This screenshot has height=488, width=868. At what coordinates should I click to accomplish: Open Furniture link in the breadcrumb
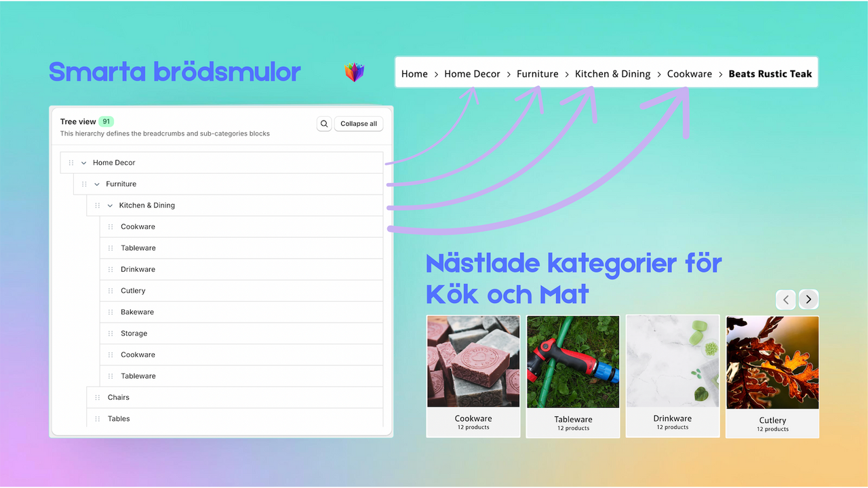point(538,74)
